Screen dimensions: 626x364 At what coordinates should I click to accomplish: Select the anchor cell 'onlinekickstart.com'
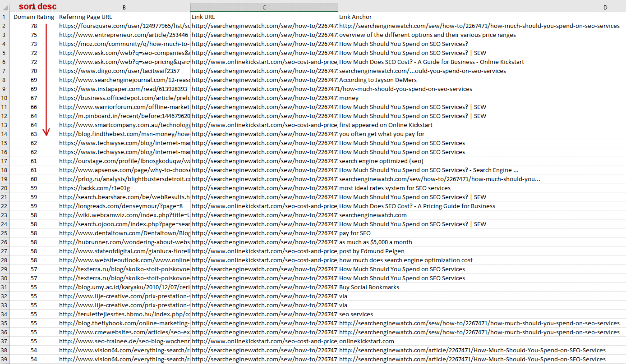click(482, 341)
